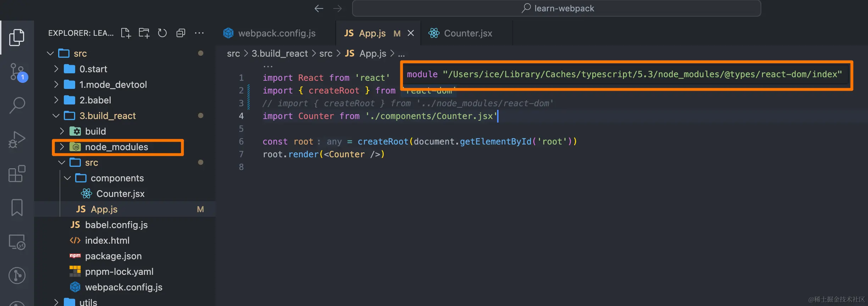Open pnpm-lock.yaml from Explorer
Viewport: 868px width, 306px height.
pyautogui.click(x=125, y=272)
